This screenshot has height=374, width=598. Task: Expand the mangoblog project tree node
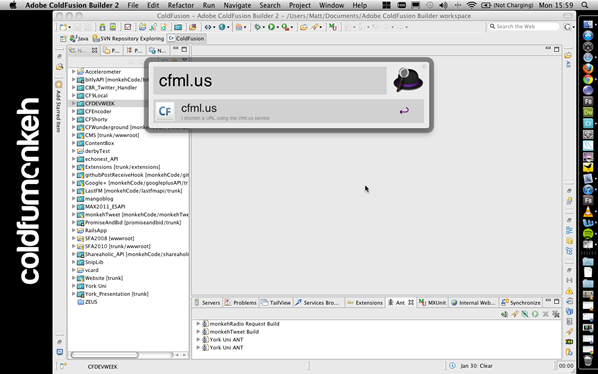click(x=74, y=198)
